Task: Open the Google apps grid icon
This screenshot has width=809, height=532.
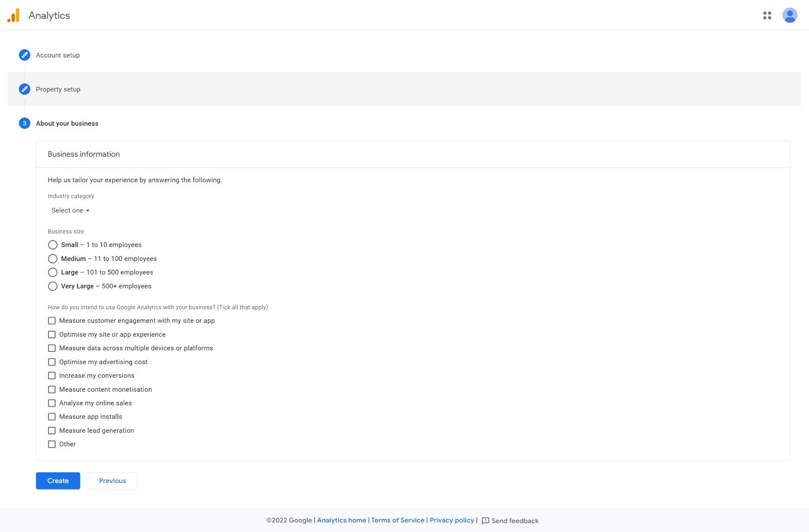Action: click(x=767, y=16)
